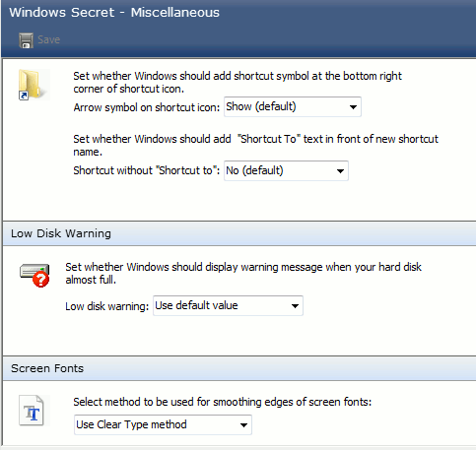Click the Windows Secret - Miscellaneous title

coord(114,13)
